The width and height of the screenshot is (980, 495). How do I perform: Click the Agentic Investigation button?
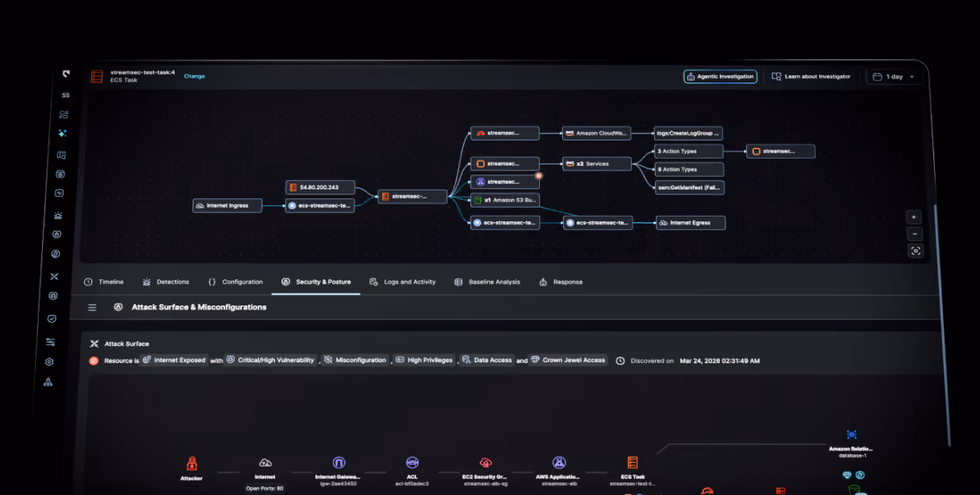click(721, 77)
